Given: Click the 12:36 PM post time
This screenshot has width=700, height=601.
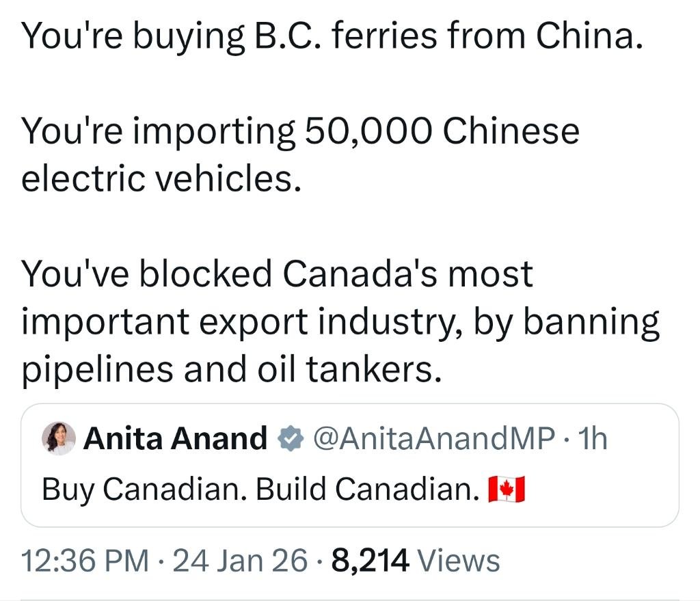Looking at the screenshot, I should click(85, 561).
